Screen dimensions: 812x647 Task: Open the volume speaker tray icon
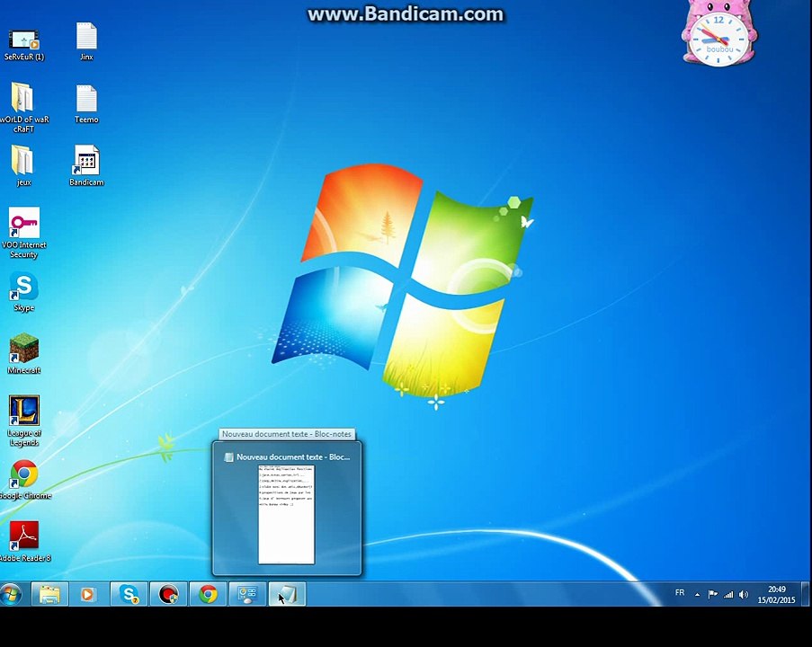click(x=744, y=594)
